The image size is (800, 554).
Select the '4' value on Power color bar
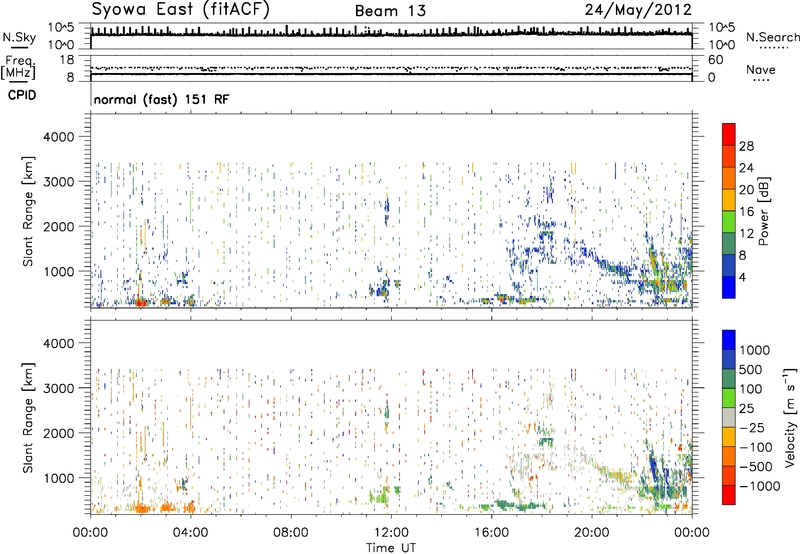[742, 277]
